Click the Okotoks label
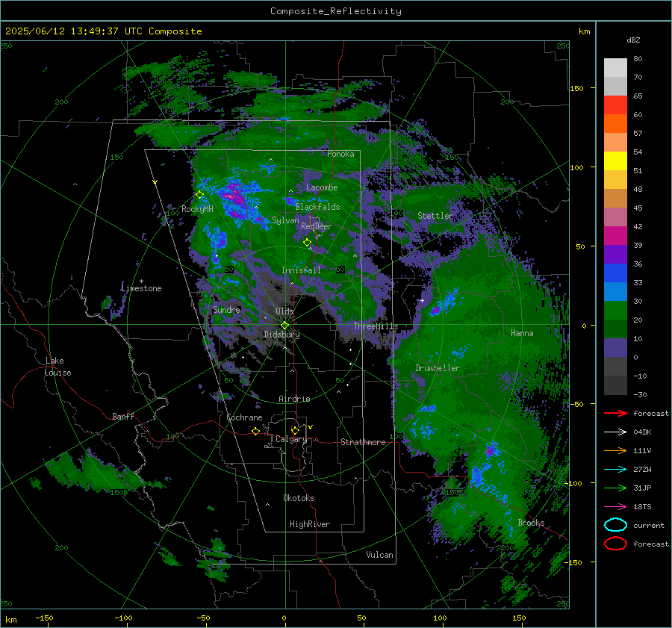The height and width of the screenshot is (628, 672). pyautogui.click(x=299, y=498)
